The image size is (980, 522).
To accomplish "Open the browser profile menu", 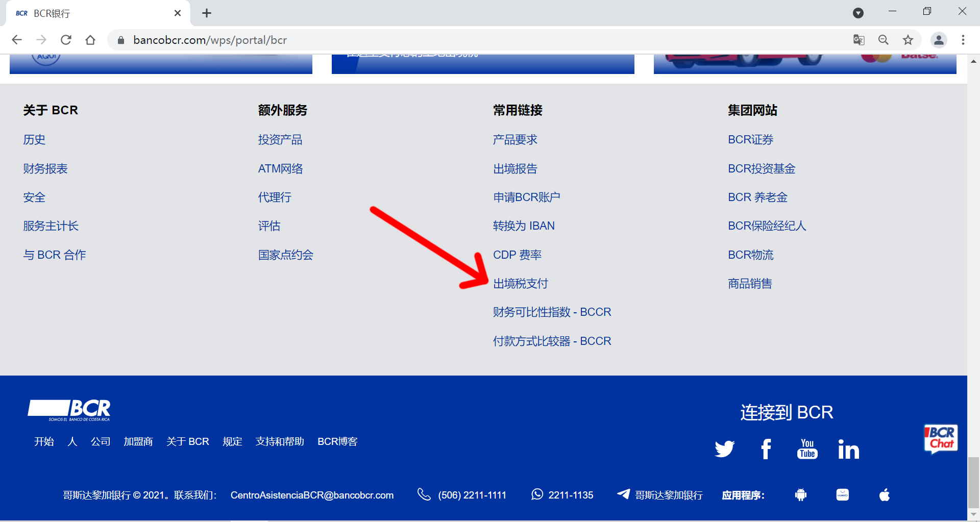I will pos(939,40).
